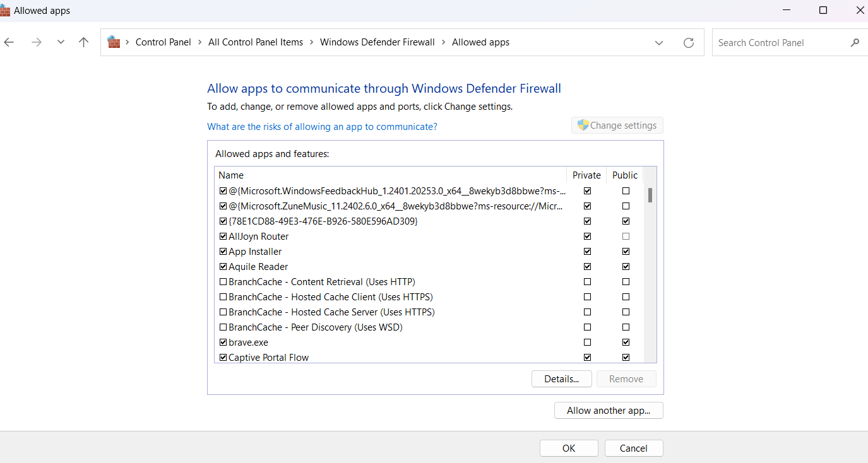Click the Cancel button
Screen dimensions: 868x463
click(634, 448)
